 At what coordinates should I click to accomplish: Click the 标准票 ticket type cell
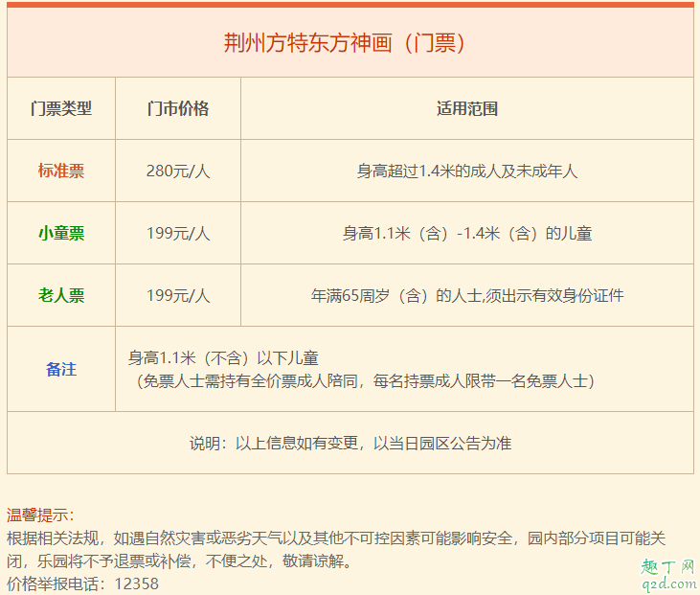[61, 171]
